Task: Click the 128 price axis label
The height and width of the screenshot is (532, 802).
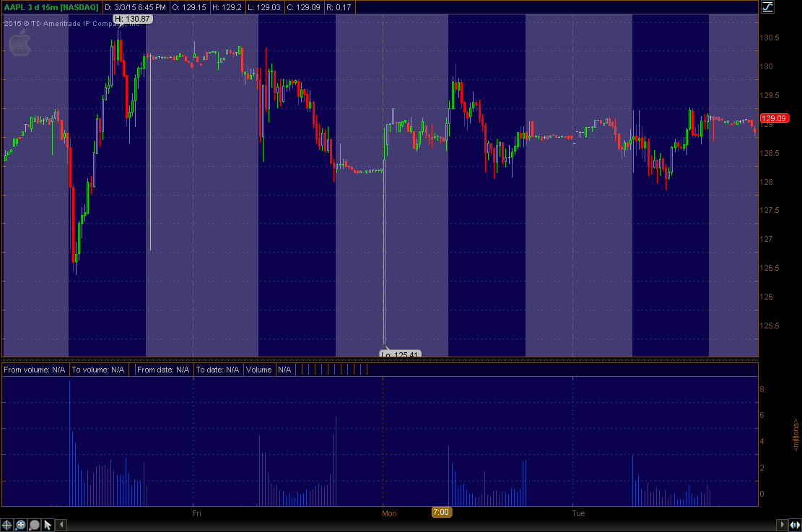Action: [x=766, y=182]
